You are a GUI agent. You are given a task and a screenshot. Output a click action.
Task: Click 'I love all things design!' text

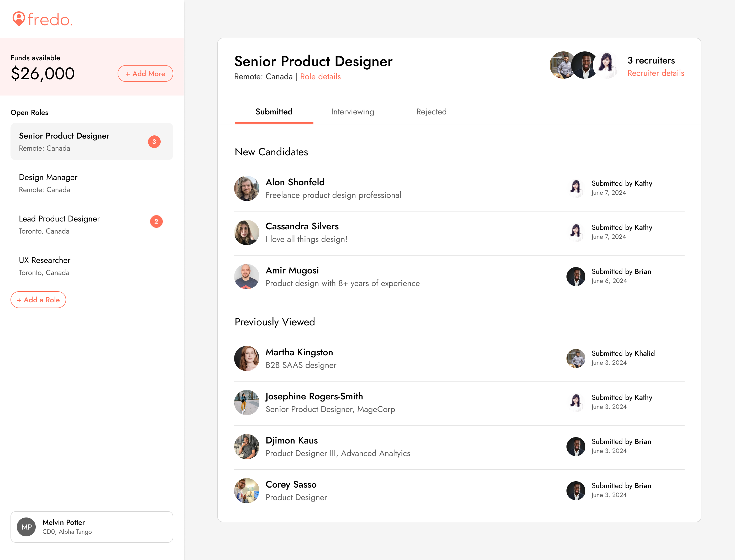click(307, 239)
